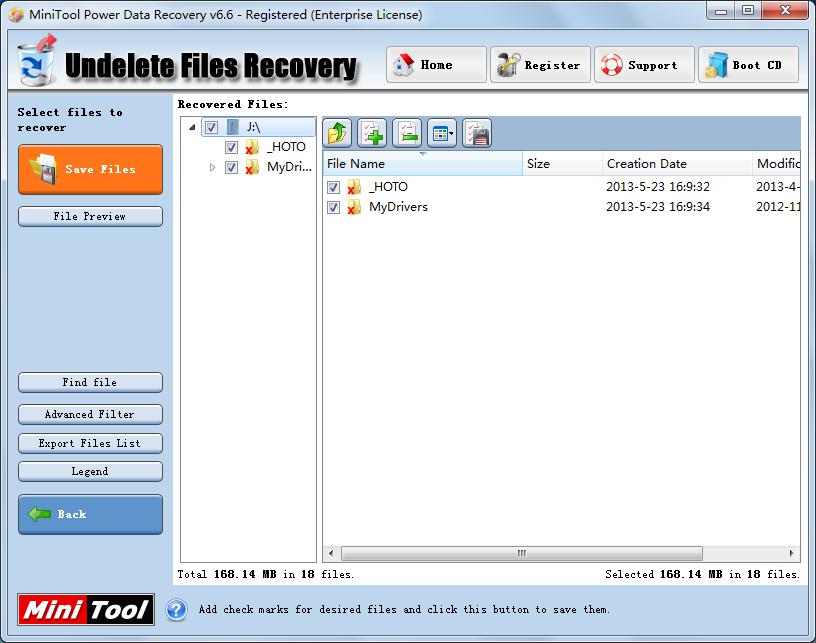Sort by the Size column
This screenshot has width=816, height=643.
563,164
